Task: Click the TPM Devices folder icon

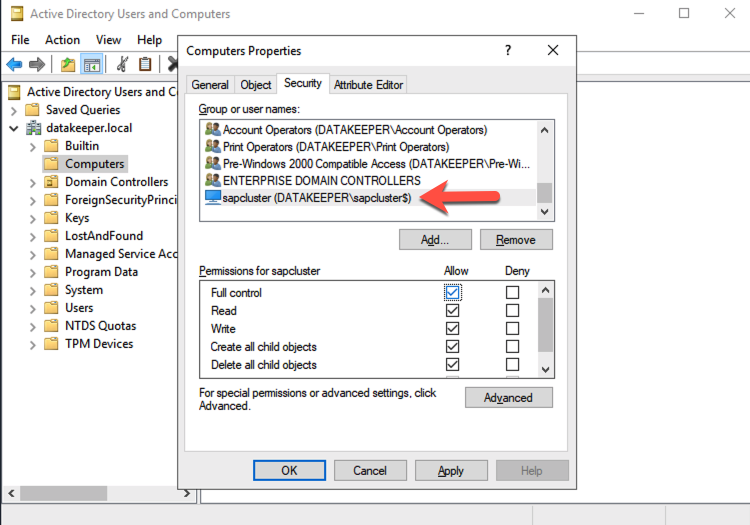Action: coord(51,344)
